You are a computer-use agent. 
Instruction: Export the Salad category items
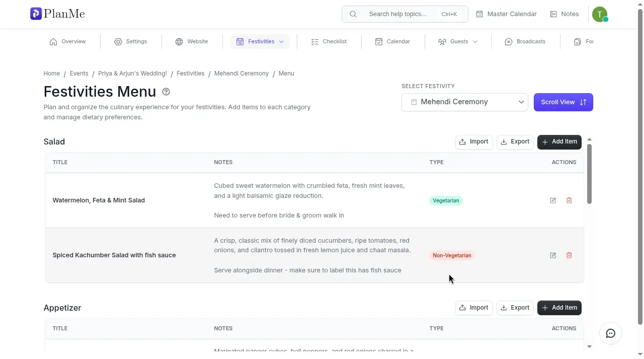coord(515,142)
